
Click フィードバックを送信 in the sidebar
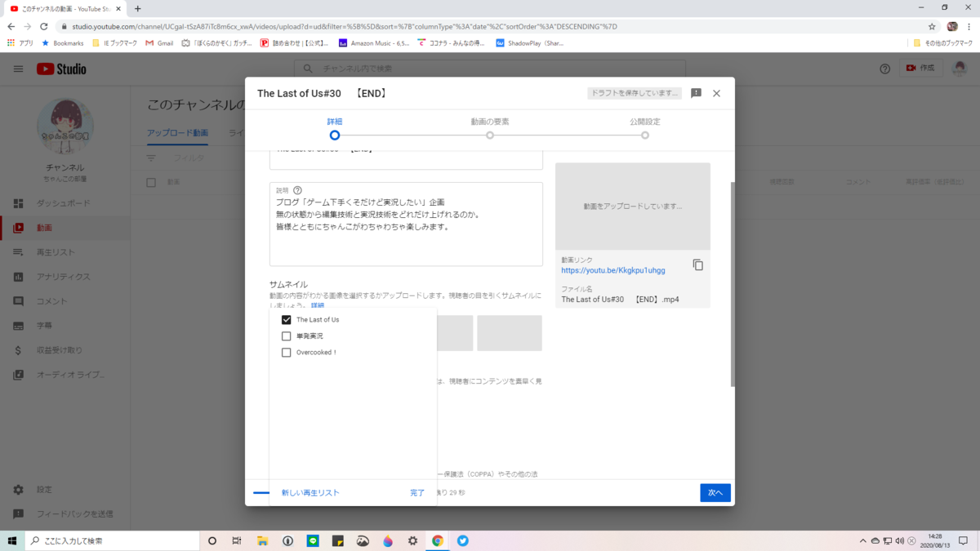point(65,514)
